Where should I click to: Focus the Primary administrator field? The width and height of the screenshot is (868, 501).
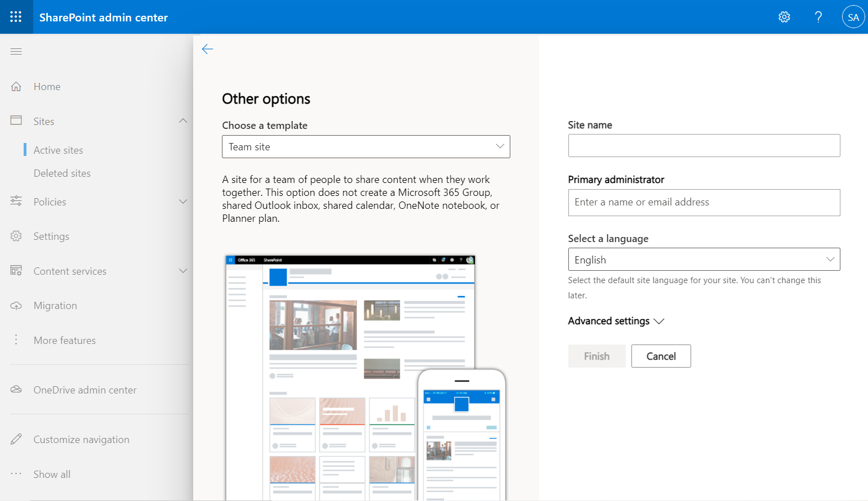[704, 203]
